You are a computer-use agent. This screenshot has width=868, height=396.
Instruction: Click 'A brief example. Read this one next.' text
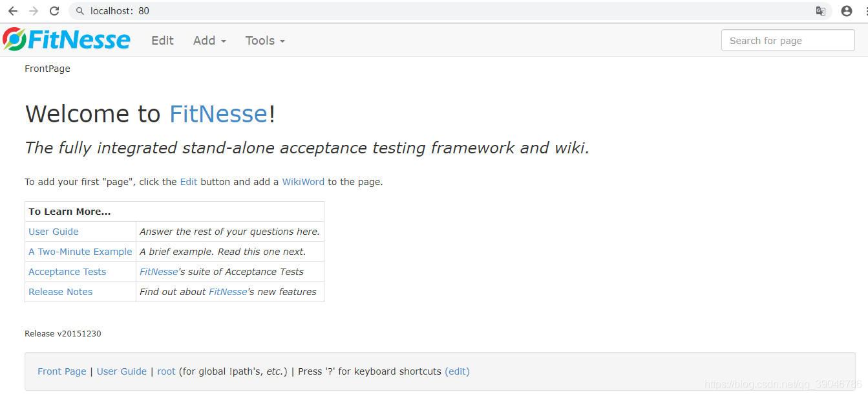click(223, 252)
